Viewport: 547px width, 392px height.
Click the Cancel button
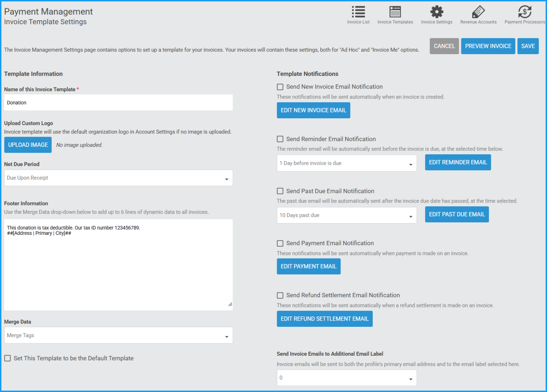pyautogui.click(x=444, y=46)
